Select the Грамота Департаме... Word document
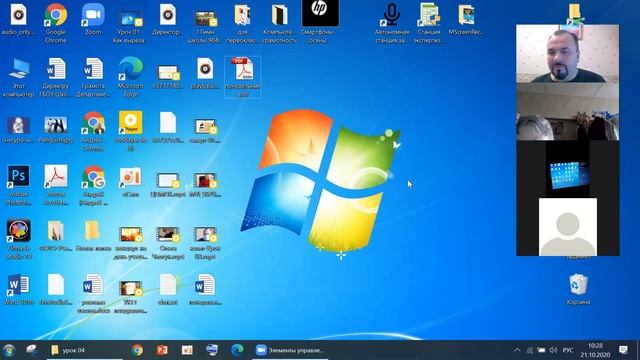Screen dimensions: 640x360 (x=93, y=78)
